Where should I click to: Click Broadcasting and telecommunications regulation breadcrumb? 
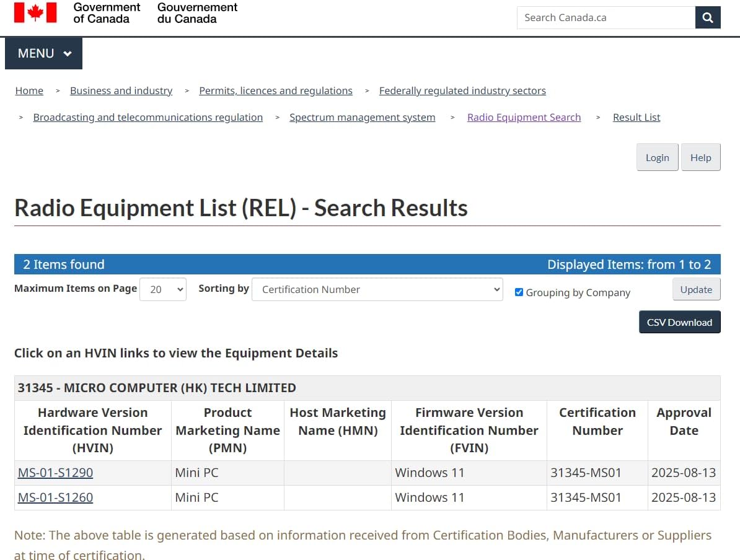click(x=148, y=117)
